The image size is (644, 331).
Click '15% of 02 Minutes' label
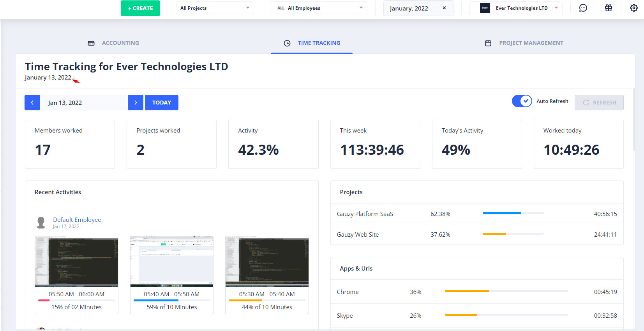(x=76, y=307)
